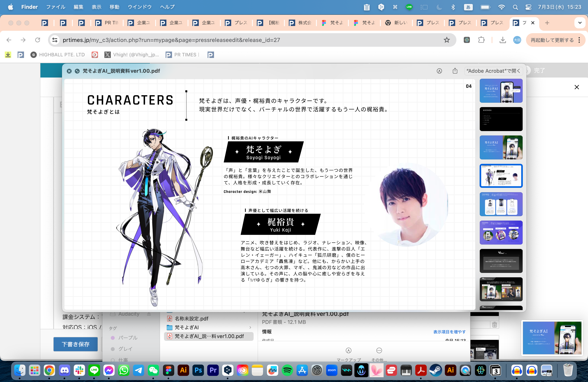The image size is (588, 382).
Task: Click the Markup icon in Quick Look toolbar
Action: [x=439, y=71]
